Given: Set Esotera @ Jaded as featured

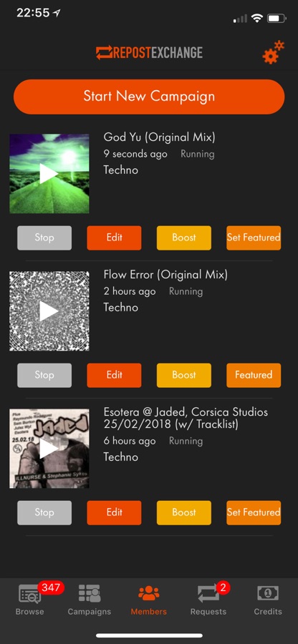Looking at the screenshot, I should point(254,512).
